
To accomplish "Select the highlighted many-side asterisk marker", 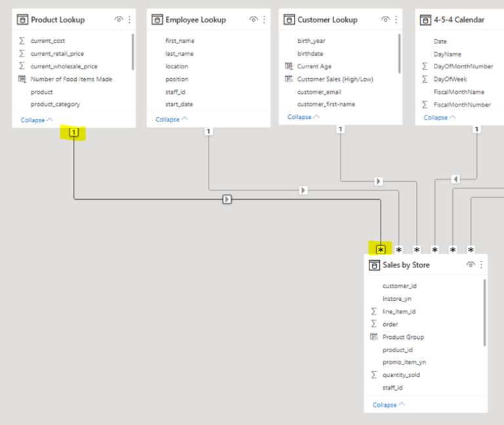I will pyautogui.click(x=381, y=250).
